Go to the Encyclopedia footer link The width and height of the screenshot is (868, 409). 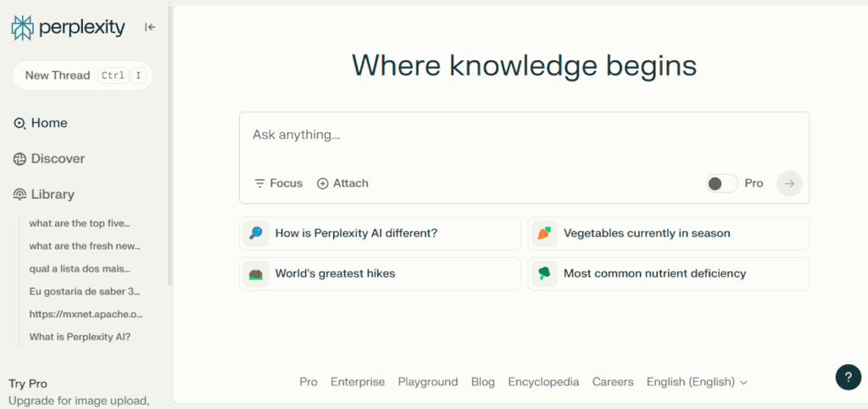click(543, 382)
